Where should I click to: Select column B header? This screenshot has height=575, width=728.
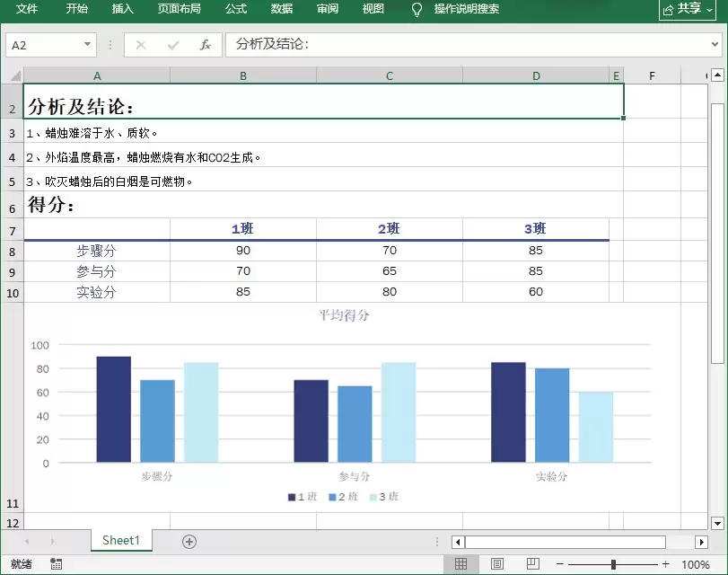pyautogui.click(x=243, y=75)
